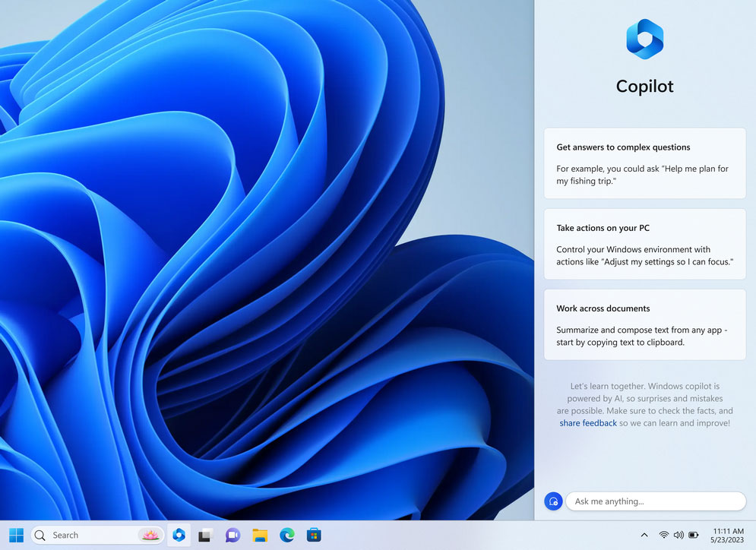Image resolution: width=756 pixels, height=550 pixels.
Task: Select 'Get answers to complex questions' card
Action: [644, 163]
